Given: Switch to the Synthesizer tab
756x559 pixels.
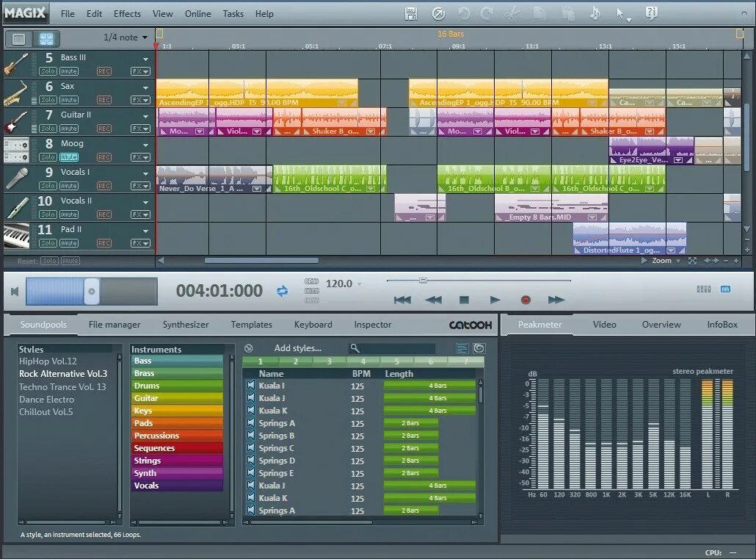Looking at the screenshot, I should point(186,325).
